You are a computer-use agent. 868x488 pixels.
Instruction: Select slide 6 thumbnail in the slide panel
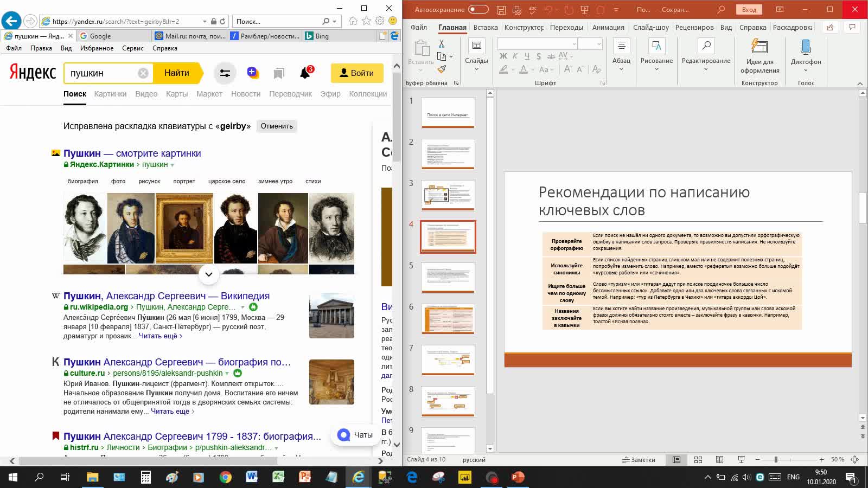[x=448, y=319]
